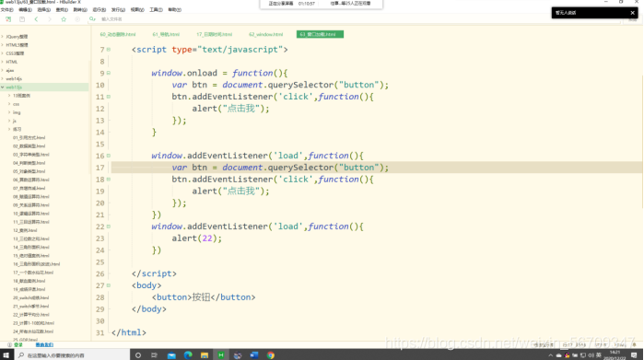644x360 pixels.
Task: Expand the CSS3 project folder
Action: coord(3,53)
